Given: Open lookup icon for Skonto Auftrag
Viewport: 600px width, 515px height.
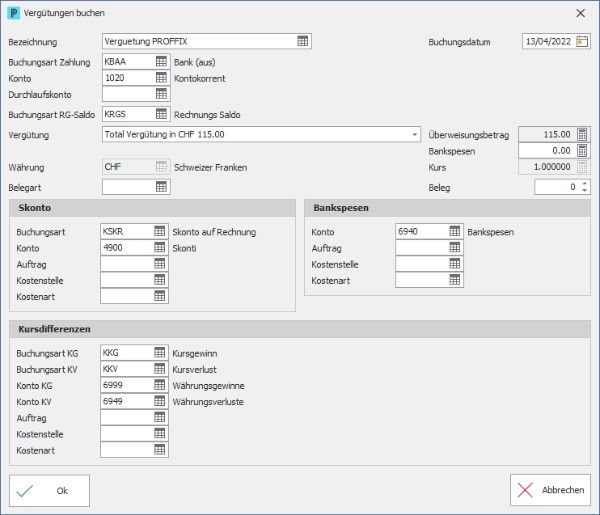Looking at the screenshot, I should [160, 264].
